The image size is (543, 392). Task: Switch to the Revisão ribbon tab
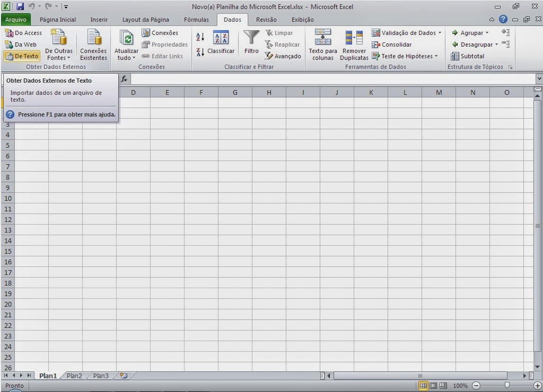tap(266, 20)
